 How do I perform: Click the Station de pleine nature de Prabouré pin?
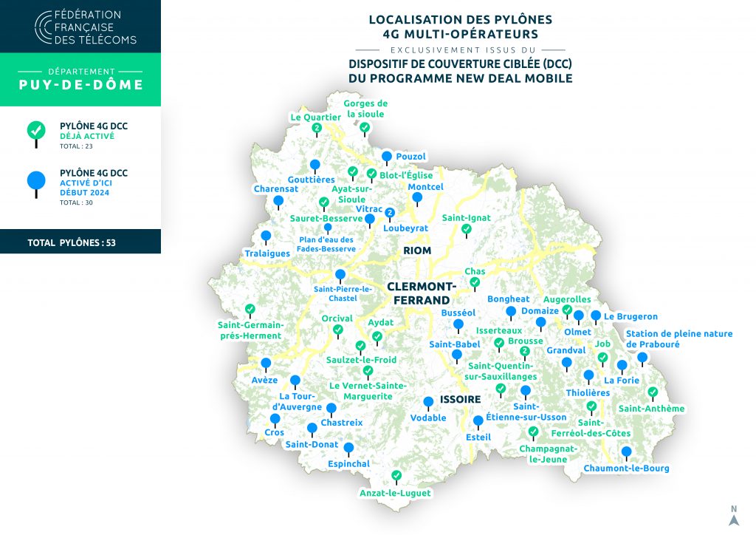[642, 359]
